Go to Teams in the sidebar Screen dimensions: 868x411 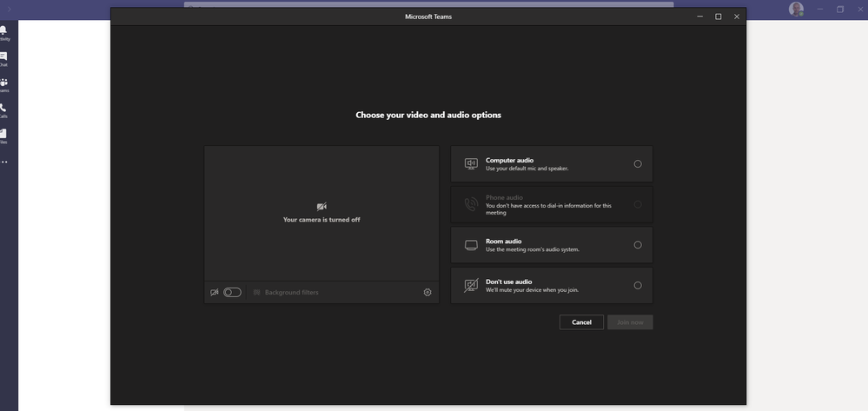pos(4,85)
